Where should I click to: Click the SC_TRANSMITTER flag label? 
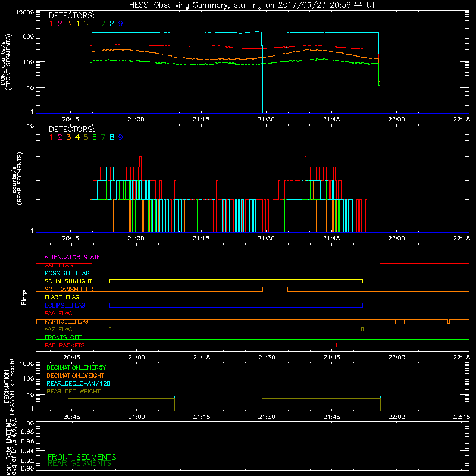click(69, 289)
